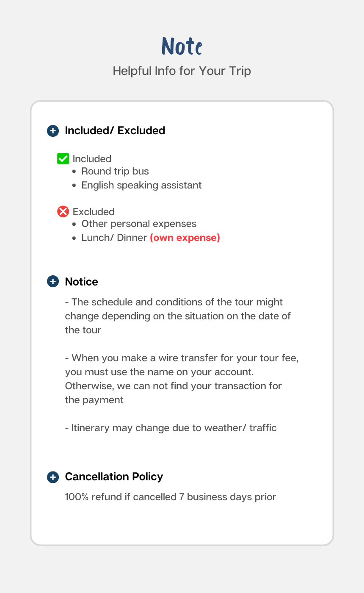
Task: Collapse the Notice section heading
Action: (x=81, y=282)
